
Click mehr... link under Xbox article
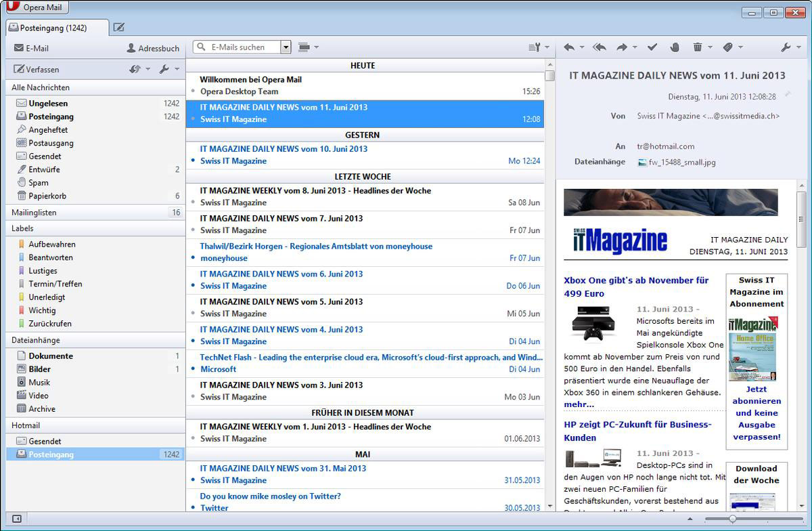pyautogui.click(x=579, y=404)
